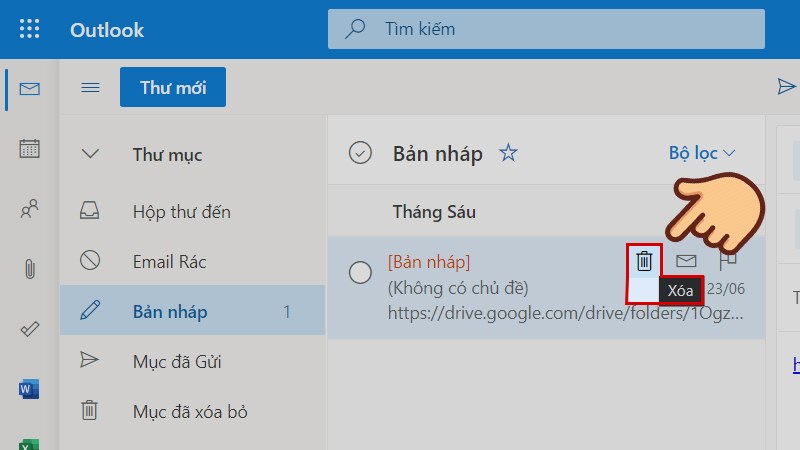Open Hộp thư đến folder

pyautogui.click(x=192, y=211)
